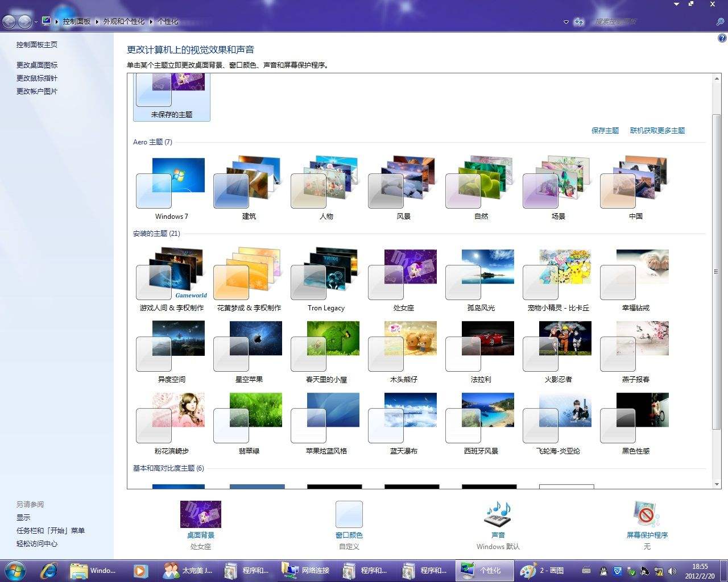Open the Windows Explorer taskbar window

(94, 570)
